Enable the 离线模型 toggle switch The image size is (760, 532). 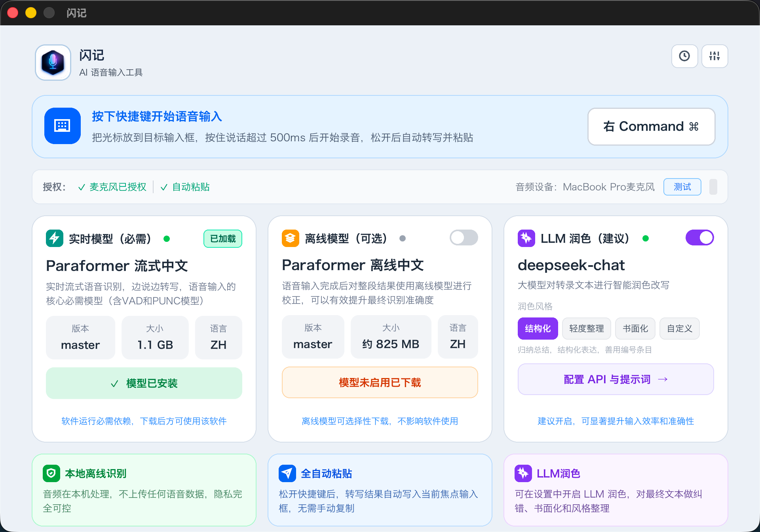[x=463, y=237]
